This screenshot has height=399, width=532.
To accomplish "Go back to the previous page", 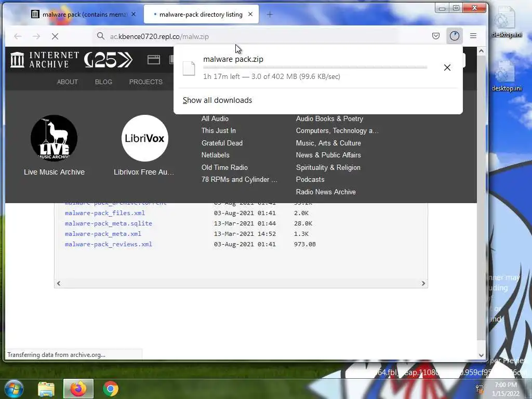I will pyautogui.click(x=18, y=36).
